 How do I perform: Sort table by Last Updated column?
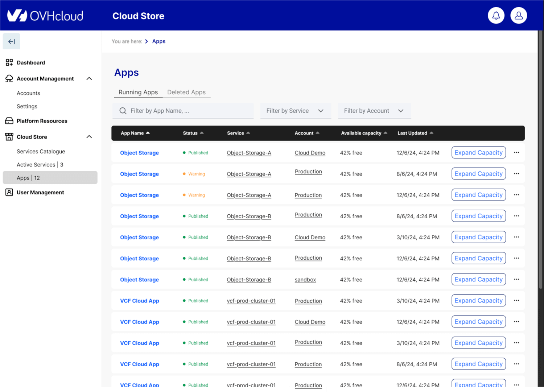(x=415, y=133)
